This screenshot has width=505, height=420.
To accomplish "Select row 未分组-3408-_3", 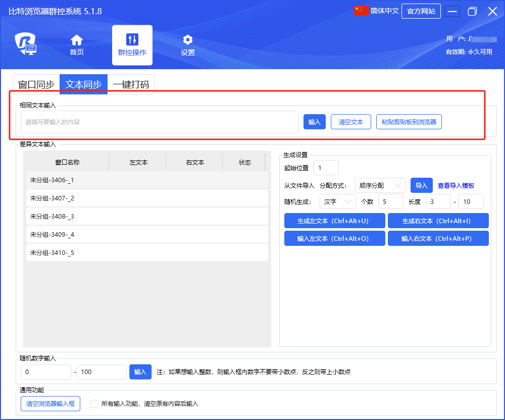I will pyautogui.click(x=147, y=216).
